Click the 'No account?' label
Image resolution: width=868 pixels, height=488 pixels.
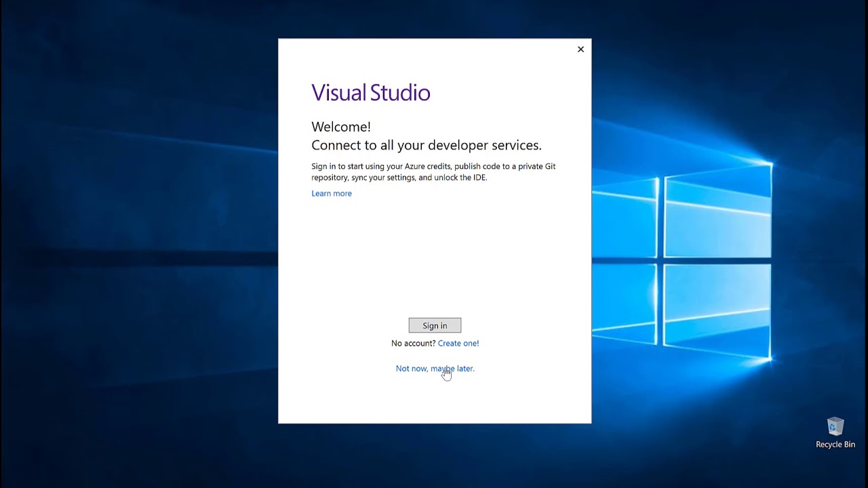413,343
